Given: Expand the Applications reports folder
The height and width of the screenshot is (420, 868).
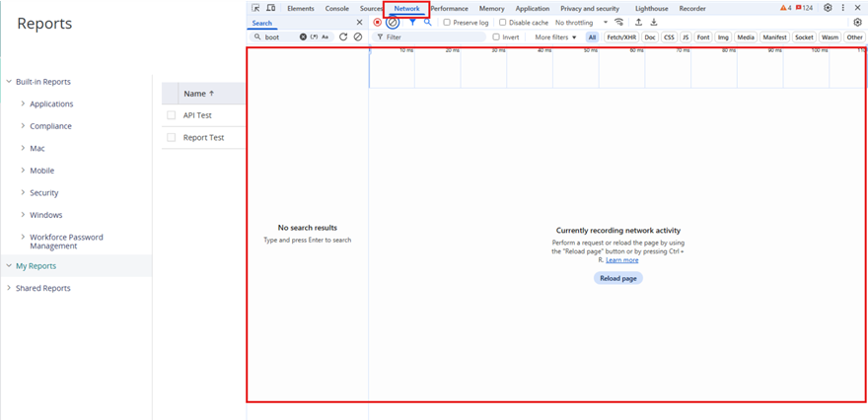Looking at the screenshot, I should click(24, 104).
